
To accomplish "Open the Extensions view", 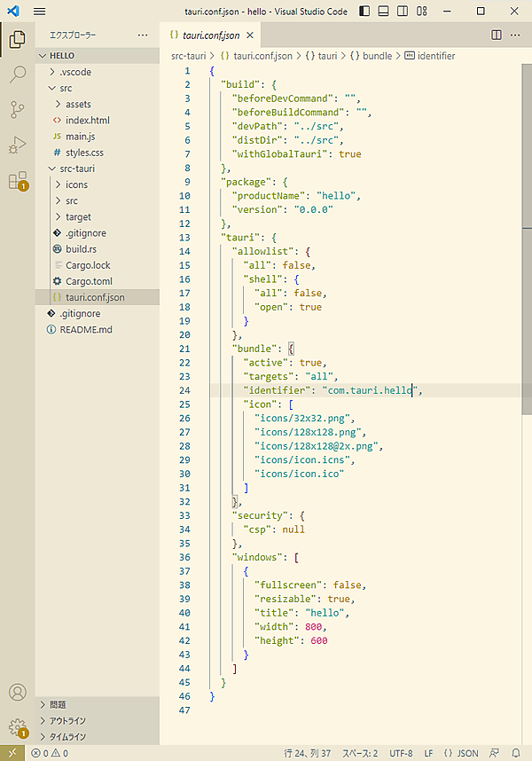I will [17, 181].
